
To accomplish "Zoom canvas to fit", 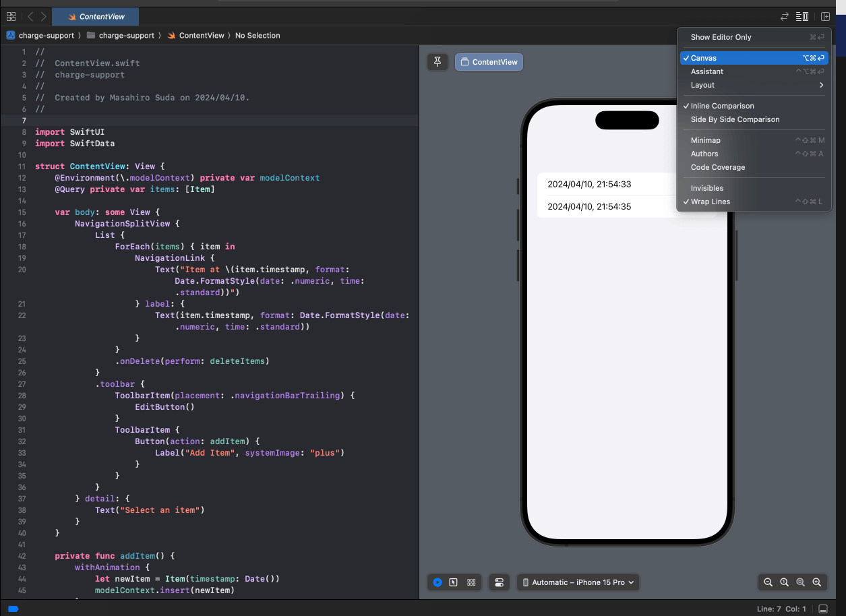I will tap(800, 582).
